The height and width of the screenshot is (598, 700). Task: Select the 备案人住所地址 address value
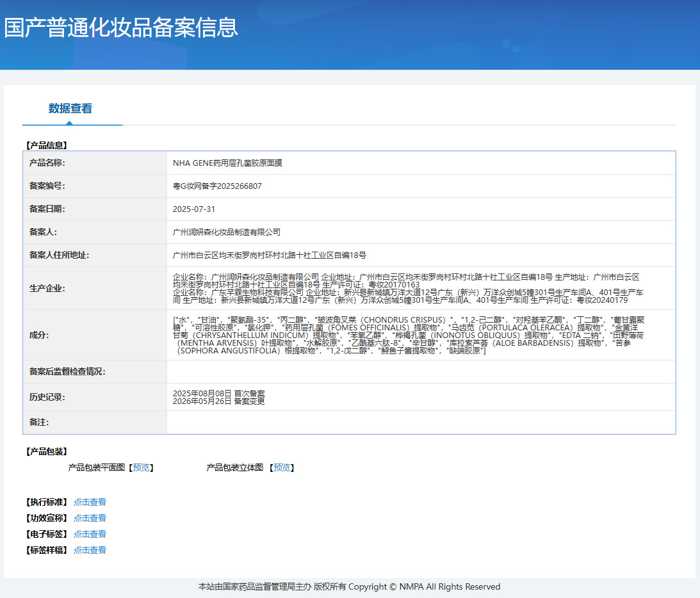click(x=269, y=255)
